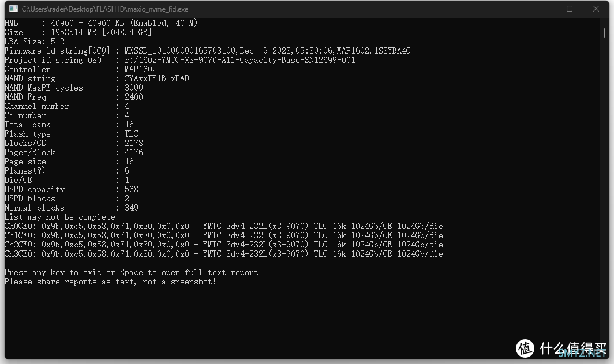The width and height of the screenshot is (614, 364).
Task: Close the maxio_nvme_fid.exe console window
Action: (596, 9)
